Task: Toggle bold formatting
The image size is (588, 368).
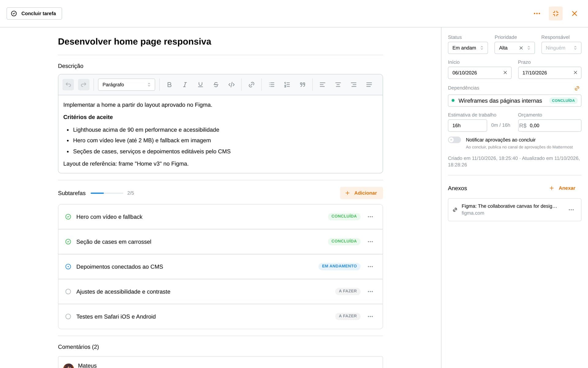Action: tap(169, 85)
